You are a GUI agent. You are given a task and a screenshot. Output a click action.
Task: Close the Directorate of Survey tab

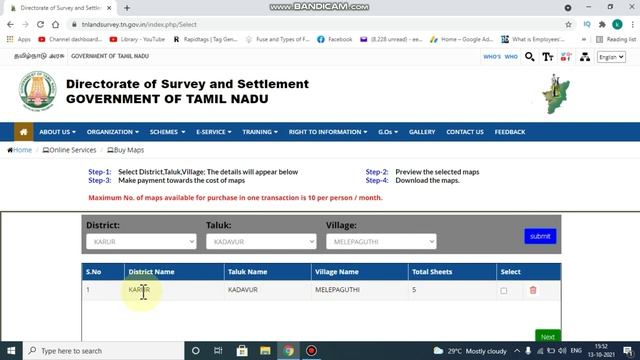click(x=109, y=8)
